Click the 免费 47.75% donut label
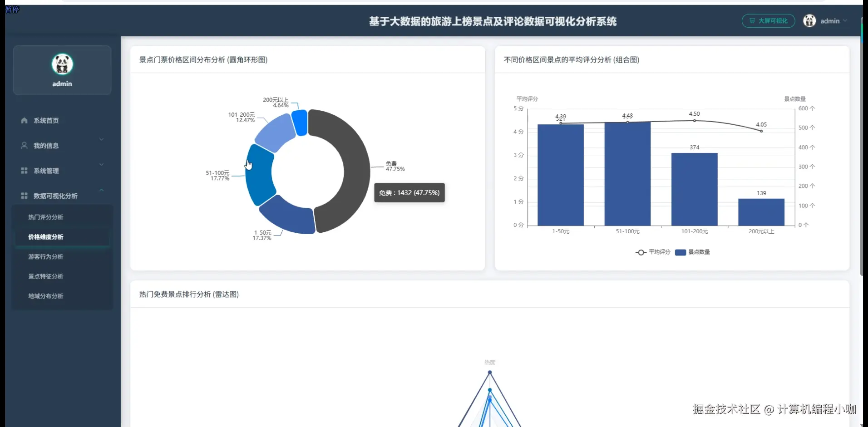 coord(395,166)
